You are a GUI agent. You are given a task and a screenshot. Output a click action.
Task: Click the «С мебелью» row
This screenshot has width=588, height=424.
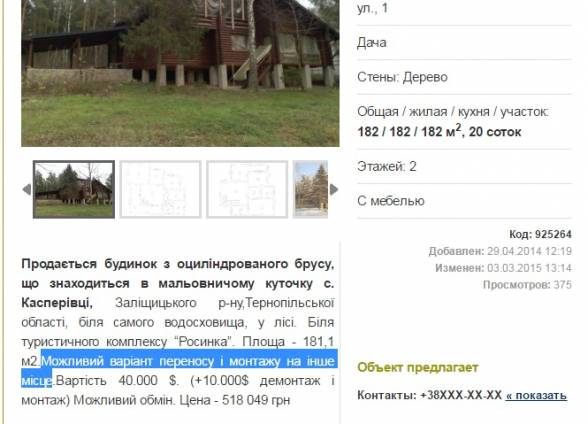(464, 201)
